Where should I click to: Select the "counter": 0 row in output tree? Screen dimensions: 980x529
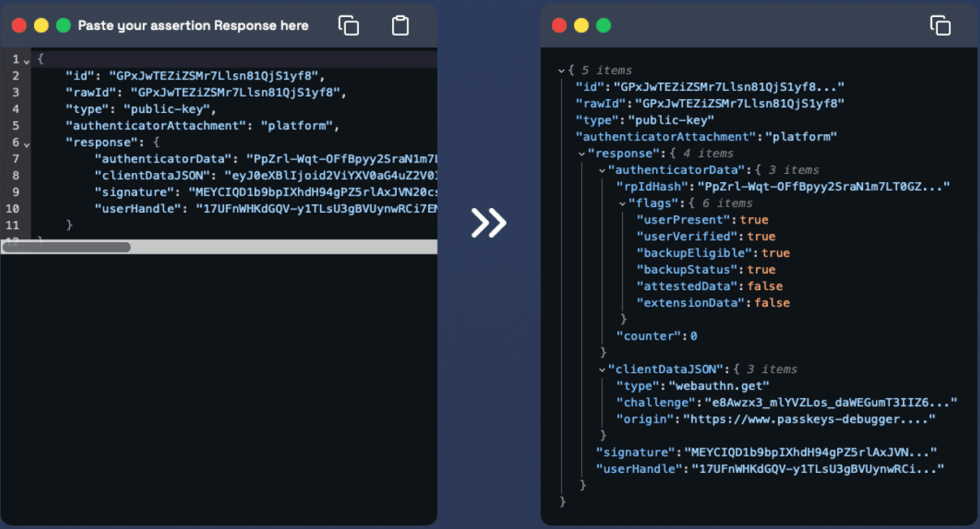[x=656, y=336]
